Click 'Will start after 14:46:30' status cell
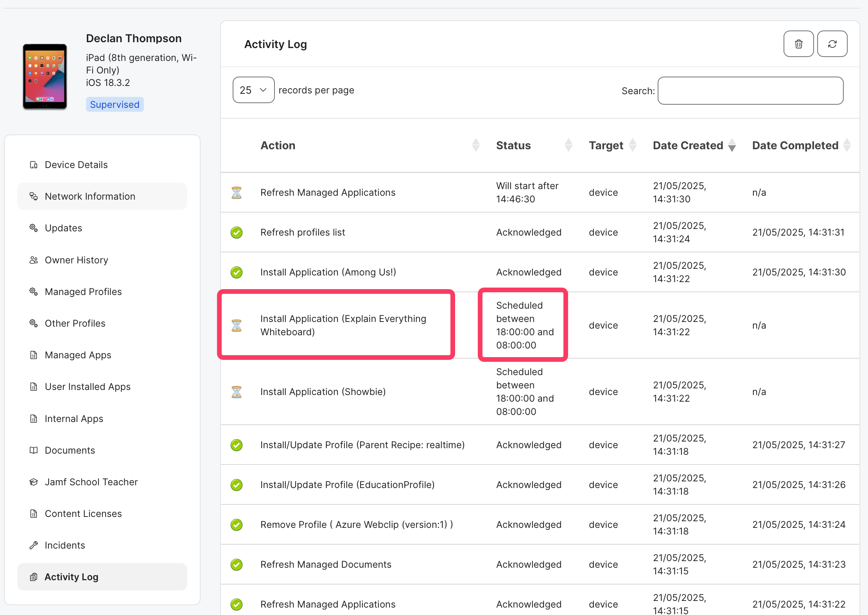 [527, 192]
